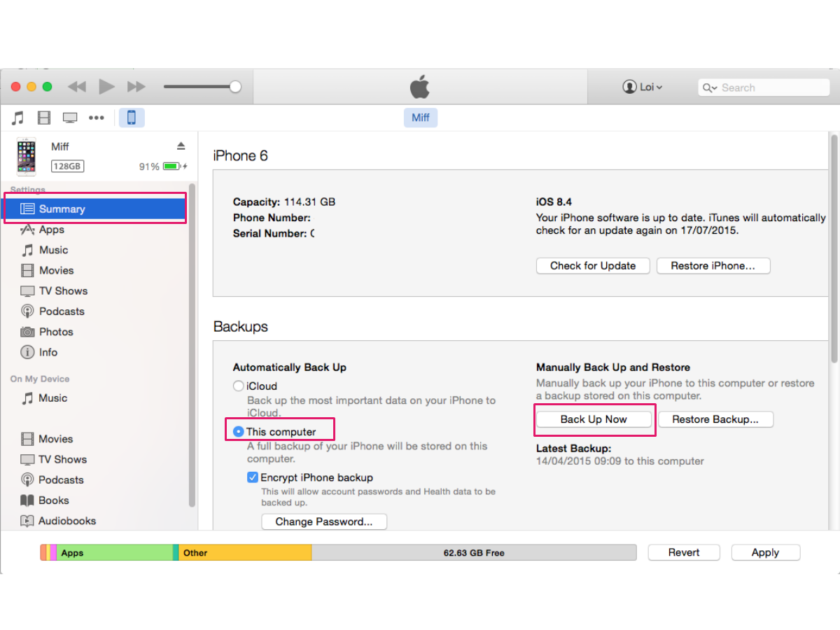Click the 128GB capacity badge
Screen dimensions: 840x630
(67, 167)
